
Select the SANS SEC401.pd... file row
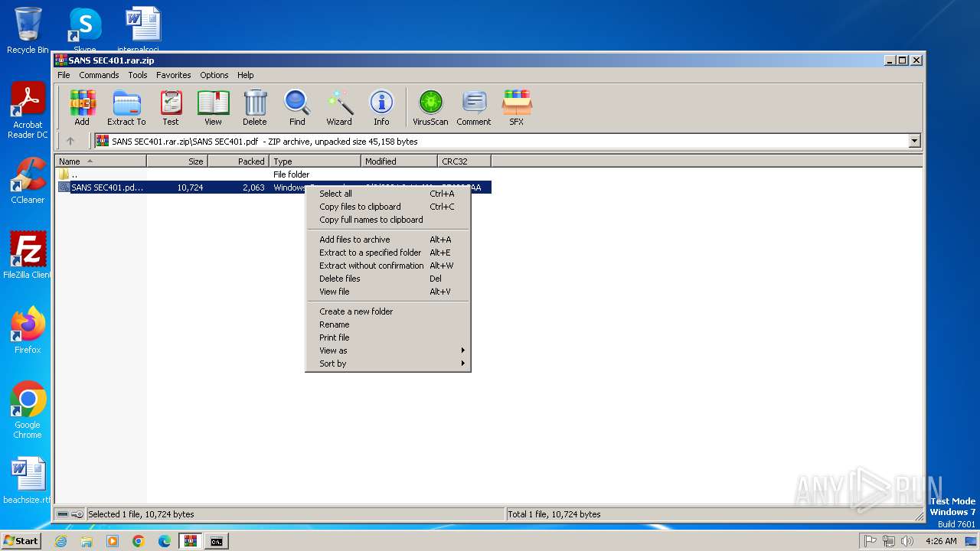[x=273, y=187]
